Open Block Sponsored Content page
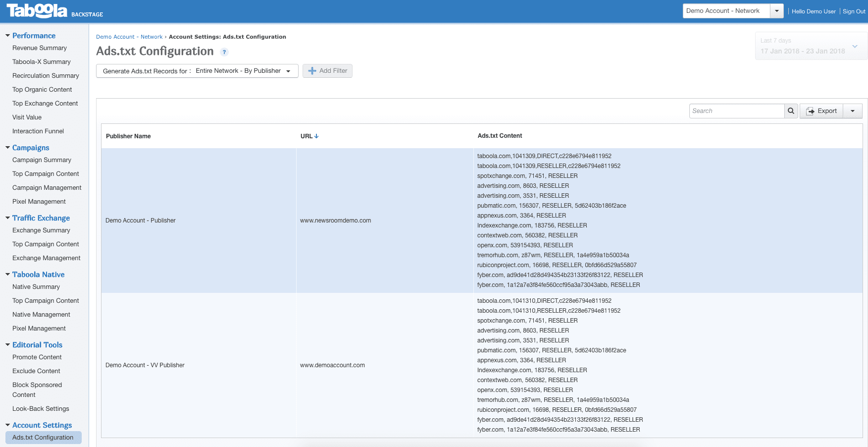This screenshot has width=868, height=447. pyautogui.click(x=37, y=390)
